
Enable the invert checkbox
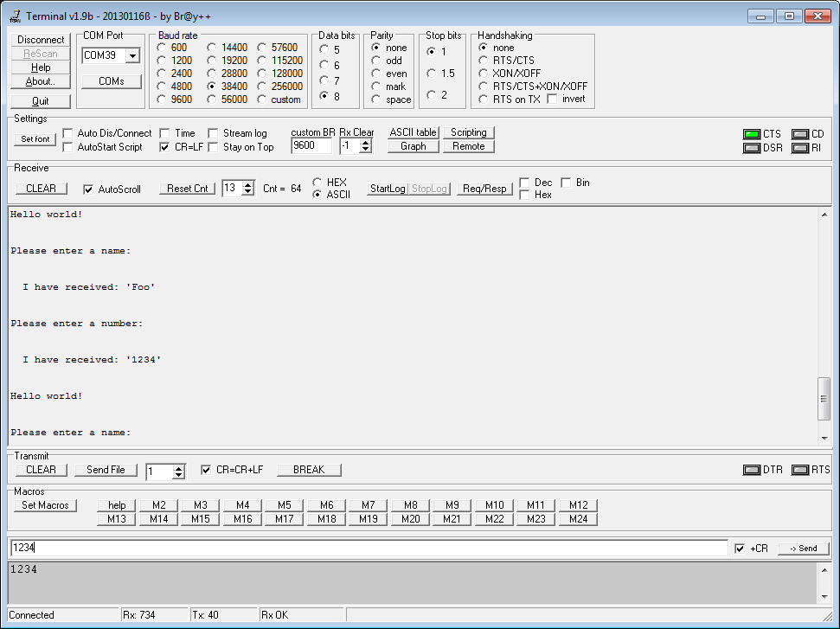tap(552, 99)
